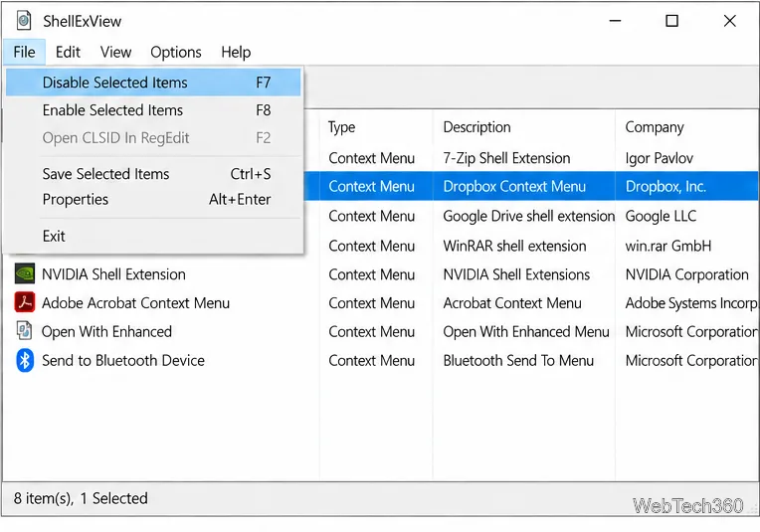Click Adobe Systems company cell
Viewport: 760px width, 532px height.
coord(691,303)
